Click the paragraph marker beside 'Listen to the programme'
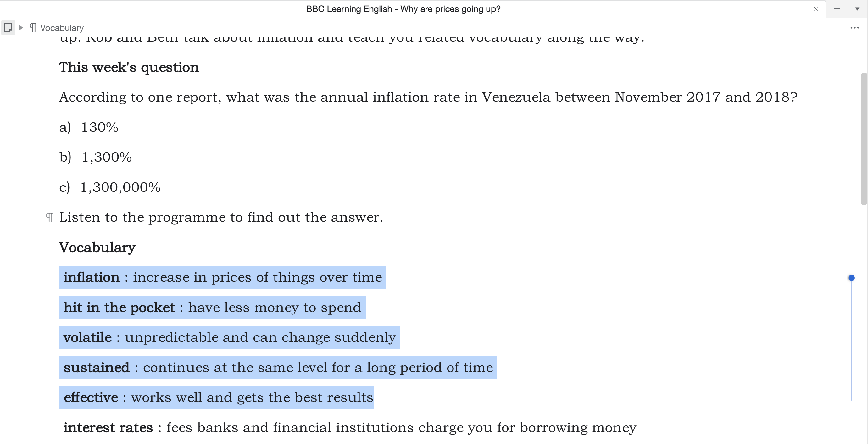The width and height of the screenshot is (868, 444). 49,217
